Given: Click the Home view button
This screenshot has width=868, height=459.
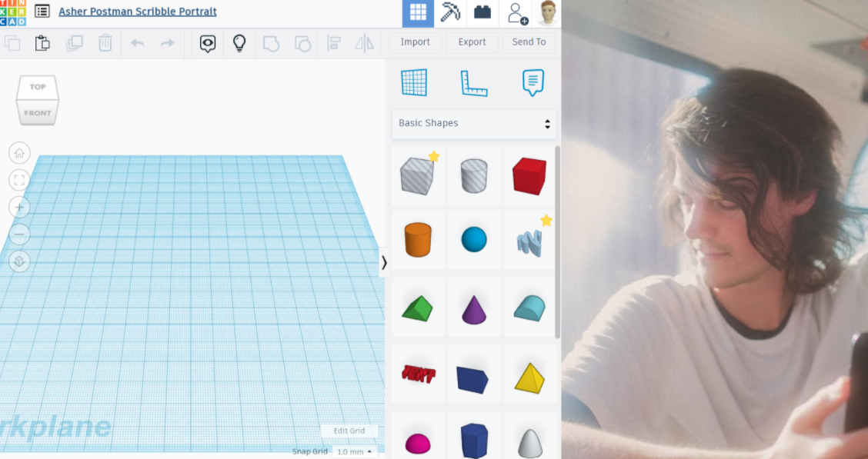Looking at the screenshot, I should coord(19,153).
